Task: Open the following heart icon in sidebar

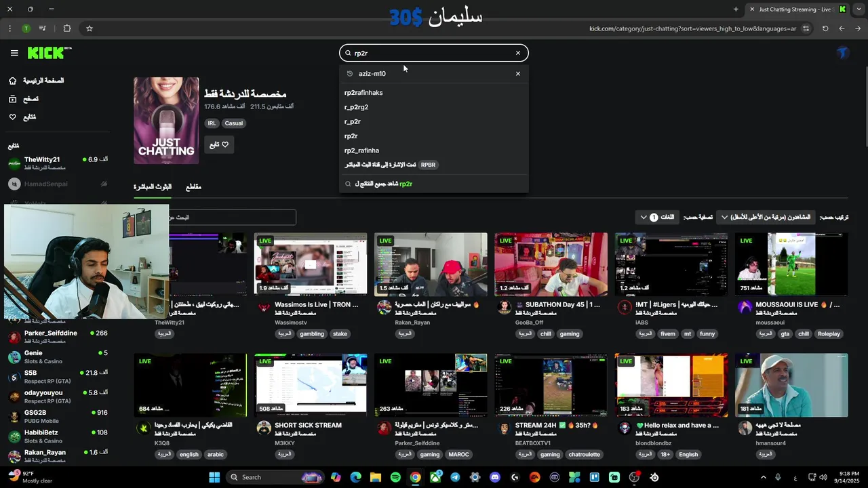Action: click(x=12, y=117)
